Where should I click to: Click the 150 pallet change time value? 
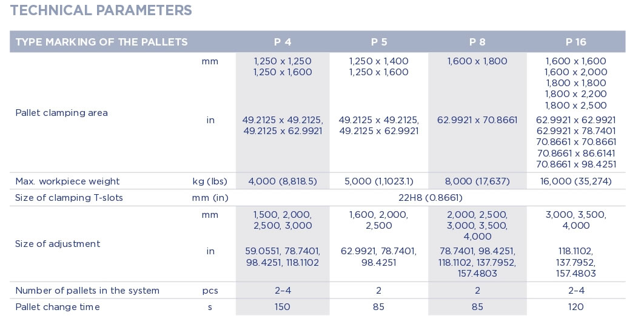282,307
